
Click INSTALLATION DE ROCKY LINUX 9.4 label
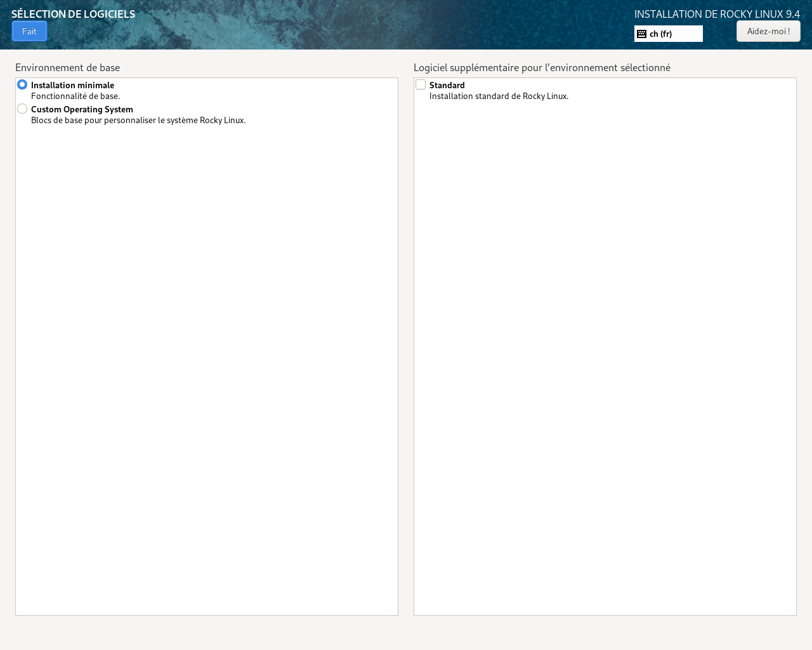click(717, 13)
